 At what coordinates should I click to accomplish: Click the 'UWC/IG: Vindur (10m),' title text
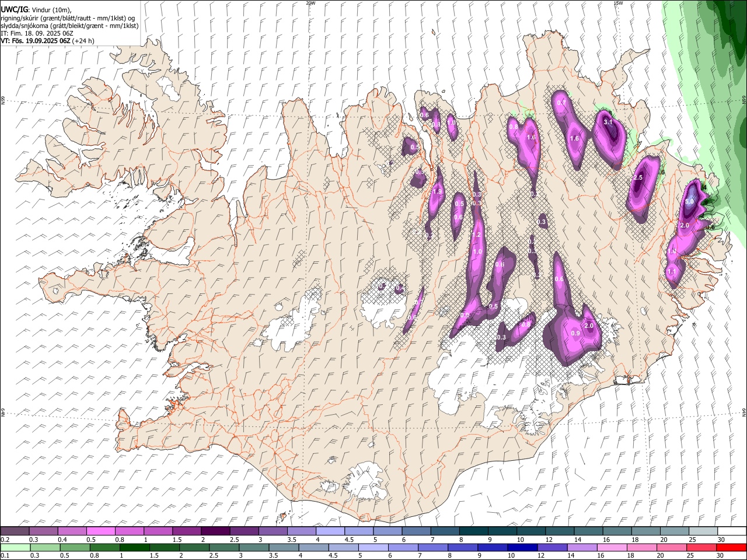(36, 10)
